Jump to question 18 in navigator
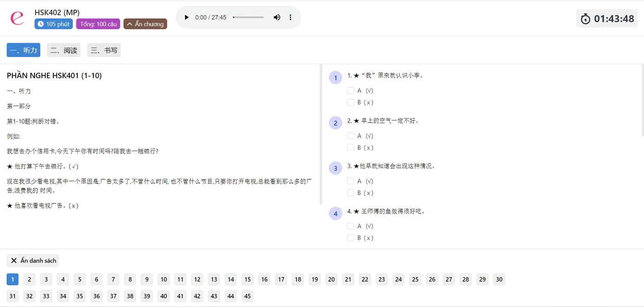The width and height of the screenshot is (644, 307). (x=298, y=279)
